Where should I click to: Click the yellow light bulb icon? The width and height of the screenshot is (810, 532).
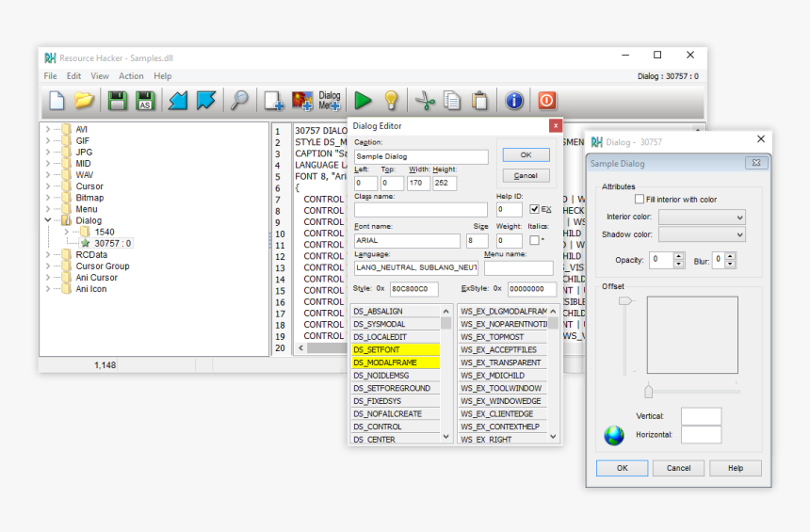pos(391,100)
